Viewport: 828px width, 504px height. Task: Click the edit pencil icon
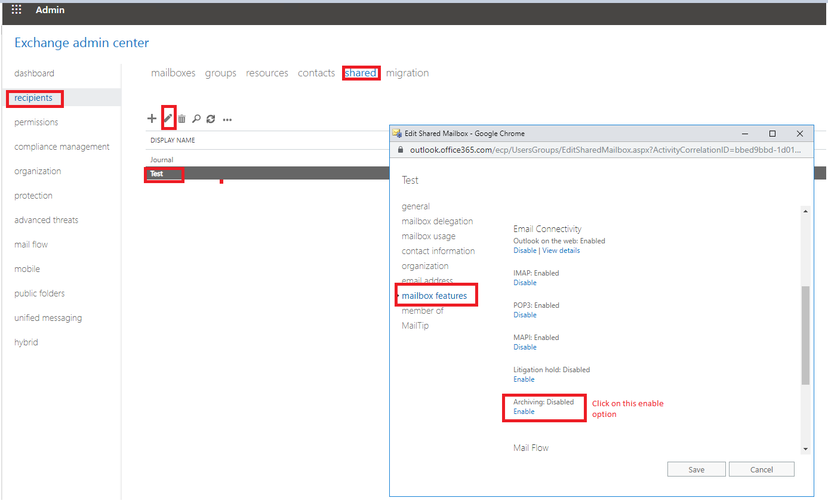[x=168, y=119]
